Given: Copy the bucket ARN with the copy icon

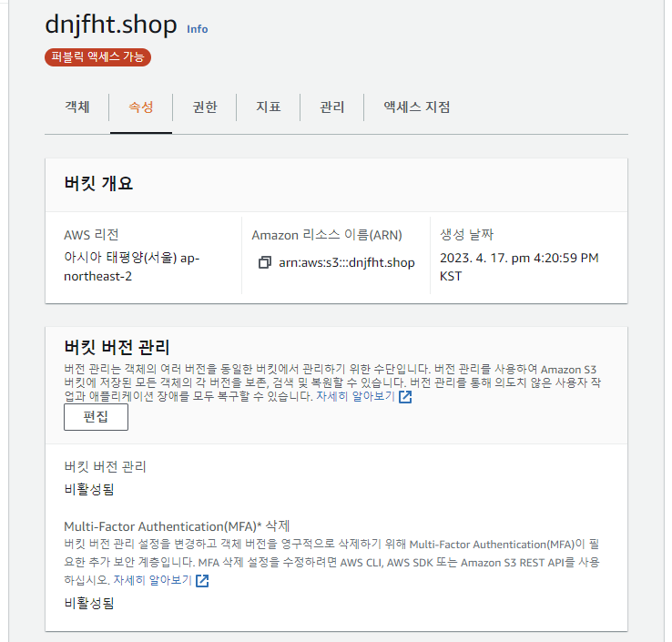Looking at the screenshot, I should (265, 262).
